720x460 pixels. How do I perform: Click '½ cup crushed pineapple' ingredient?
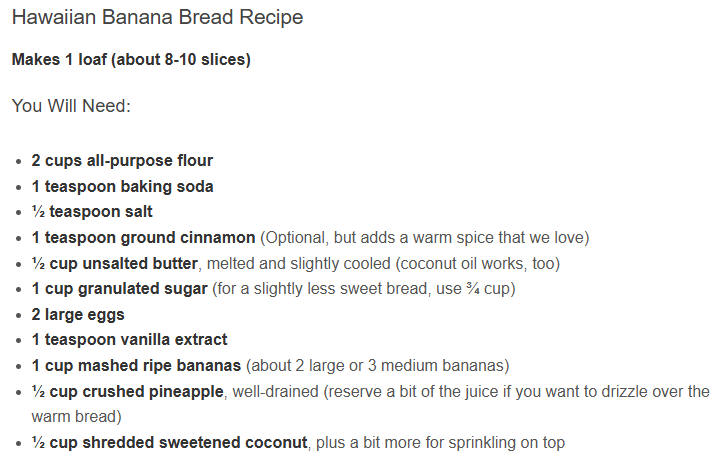point(128,392)
